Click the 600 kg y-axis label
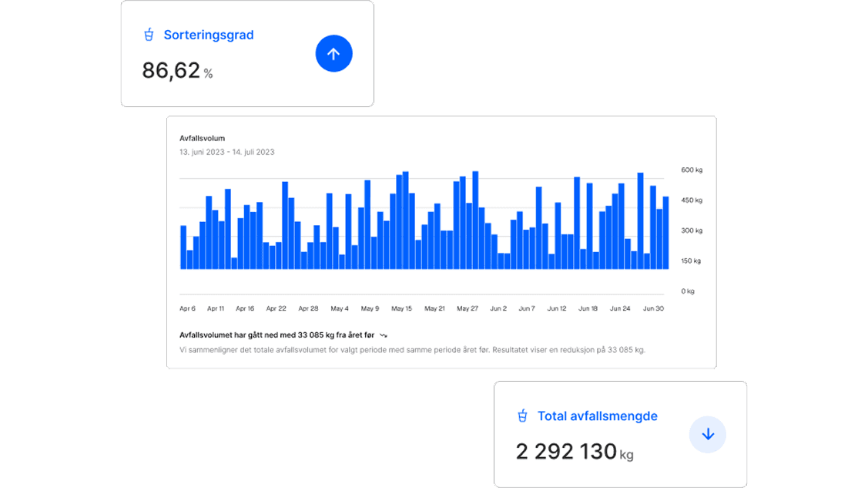The image size is (868, 488). [692, 170]
